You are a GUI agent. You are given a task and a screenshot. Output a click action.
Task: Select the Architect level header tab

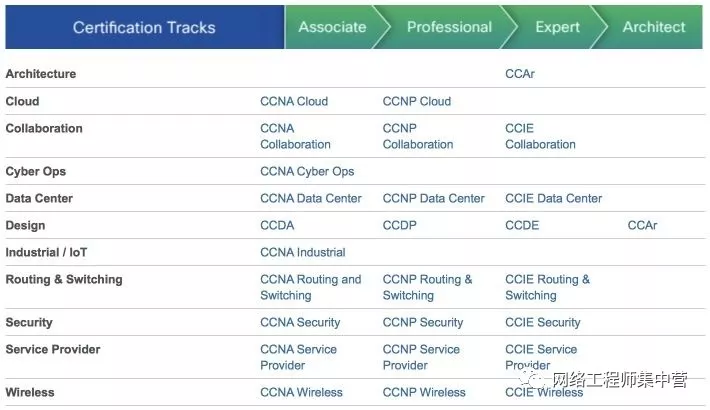[654, 27]
